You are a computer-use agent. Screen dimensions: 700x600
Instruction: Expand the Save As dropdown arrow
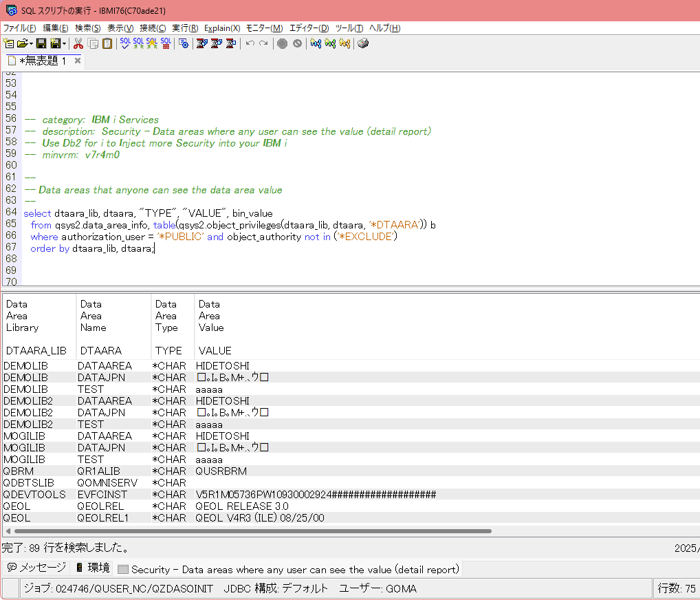(64, 43)
